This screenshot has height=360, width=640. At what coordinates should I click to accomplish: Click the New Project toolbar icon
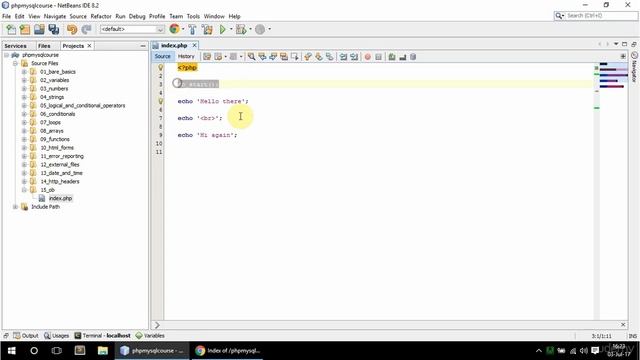click(x=25, y=29)
